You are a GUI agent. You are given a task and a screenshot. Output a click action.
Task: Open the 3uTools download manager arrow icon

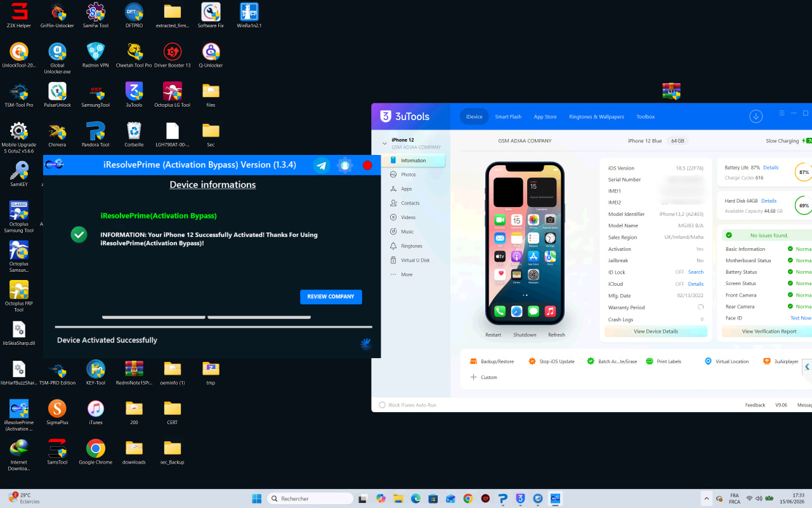coord(756,116)
